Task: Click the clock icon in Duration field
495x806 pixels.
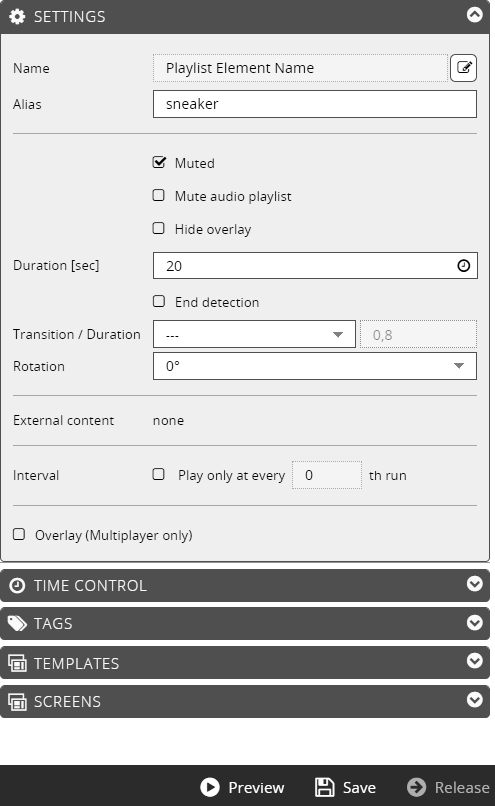Action: click(x=464, y=266)
